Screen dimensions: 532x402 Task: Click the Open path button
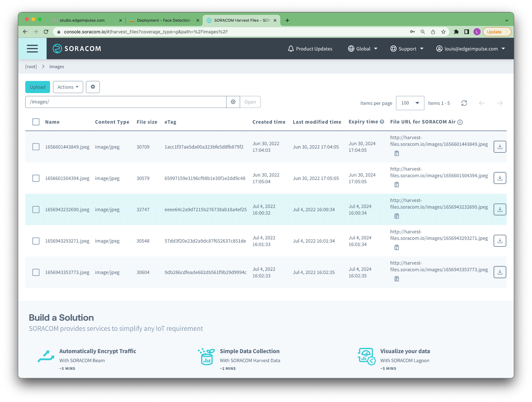coord(250,102)
